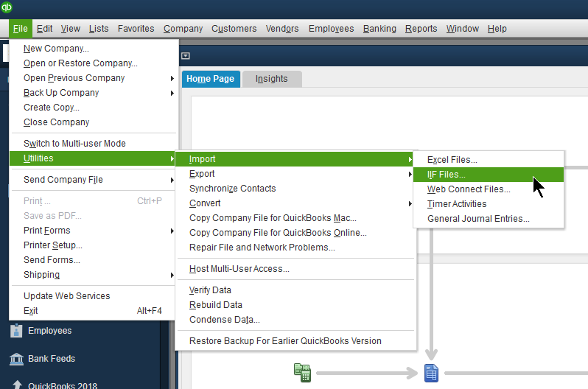Image resolution: width=588 pixels, height=389 pixels.
Task: Expand Print Forms submenu arrow
Action: (x=172, y=231)
